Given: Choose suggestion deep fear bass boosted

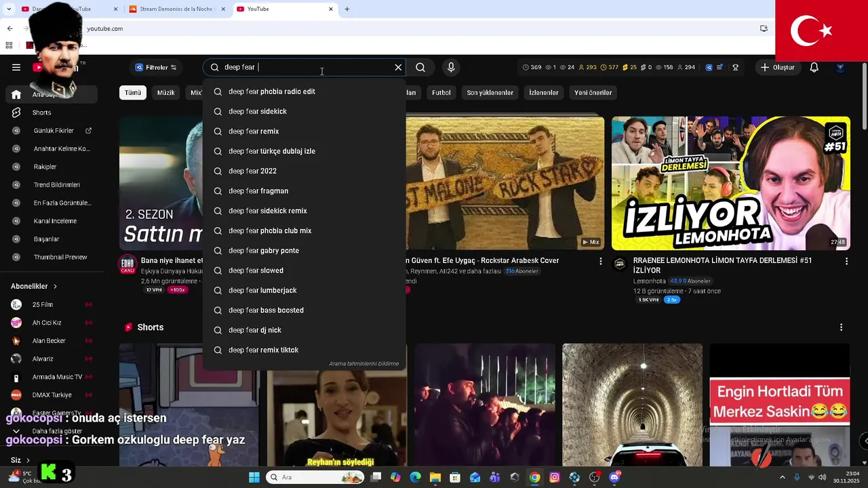Looking at the screenshot, I should click(304, 310).
